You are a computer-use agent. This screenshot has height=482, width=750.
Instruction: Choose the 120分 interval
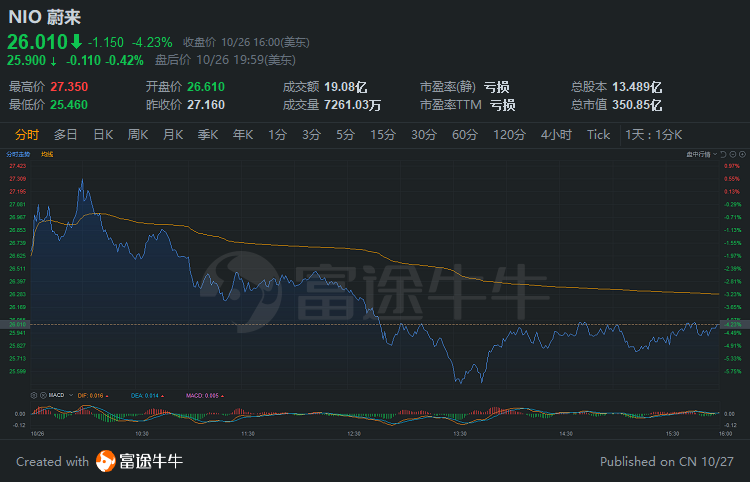[509, 135]
